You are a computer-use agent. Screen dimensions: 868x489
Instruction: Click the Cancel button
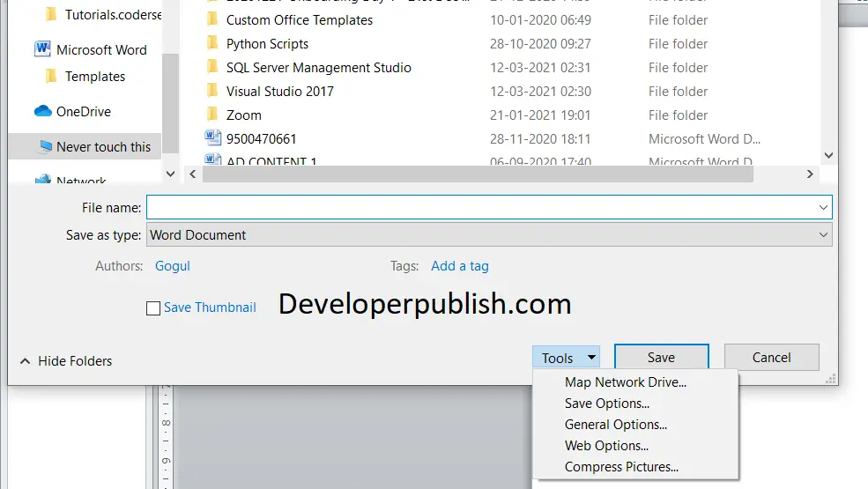(x=772, y=357)
